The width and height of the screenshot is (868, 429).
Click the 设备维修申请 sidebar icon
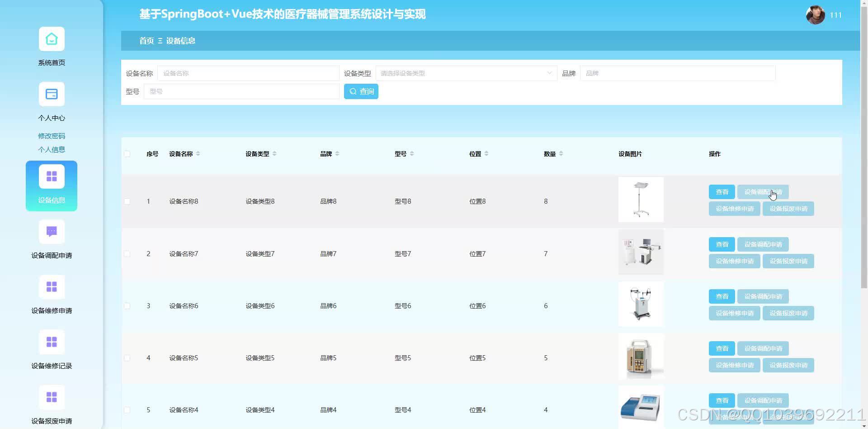point(51,286)
